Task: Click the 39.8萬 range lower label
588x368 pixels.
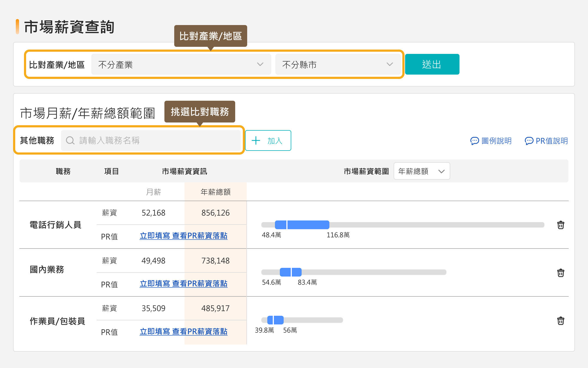Action: [x=264, y=330]
